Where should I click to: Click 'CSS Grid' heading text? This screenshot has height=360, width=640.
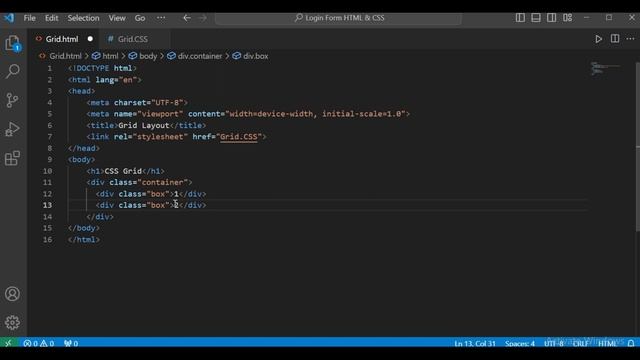(x=123, y=171)
